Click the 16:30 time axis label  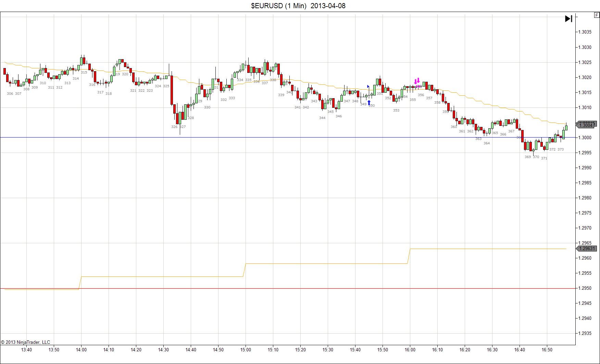(x=492, y=350)
